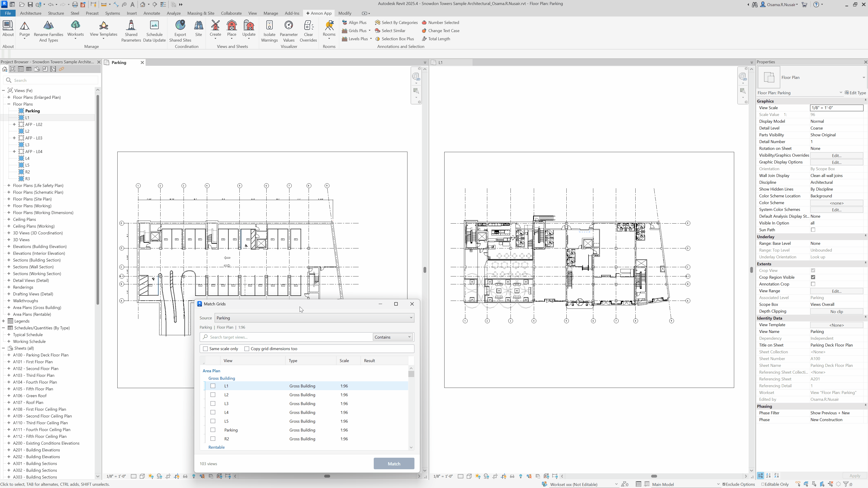This screenshot has height=488, width=868.
Task: Open Schedule Data Update tool
Action: [x=154, y=31]
